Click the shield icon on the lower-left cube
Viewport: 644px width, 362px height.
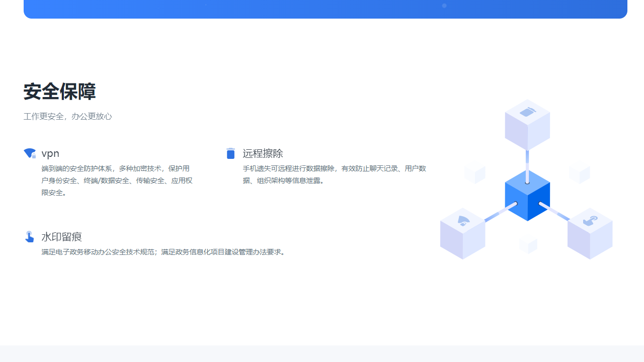click(x=463, y=220)
